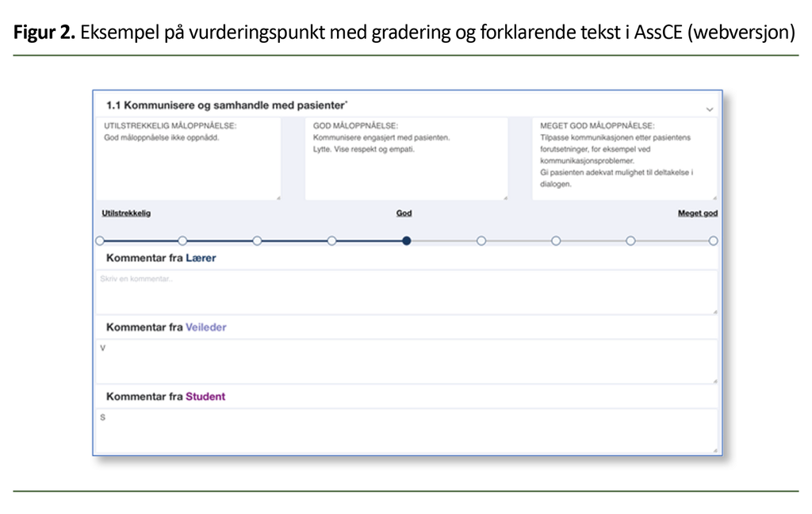Select the first grading point below Utilstrekkelig
812x514 pixels.
[100, 240]
